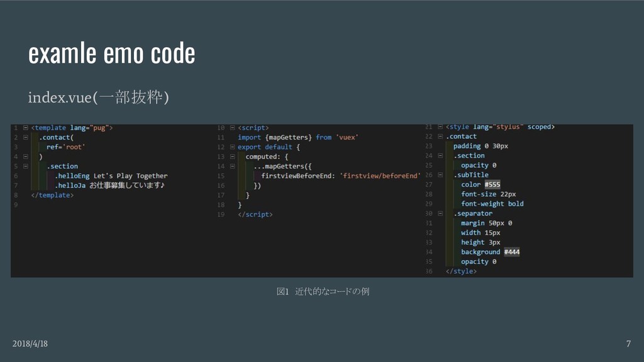Collapse the fold marker beside .contact( on line 2

(x=25, y=137)
